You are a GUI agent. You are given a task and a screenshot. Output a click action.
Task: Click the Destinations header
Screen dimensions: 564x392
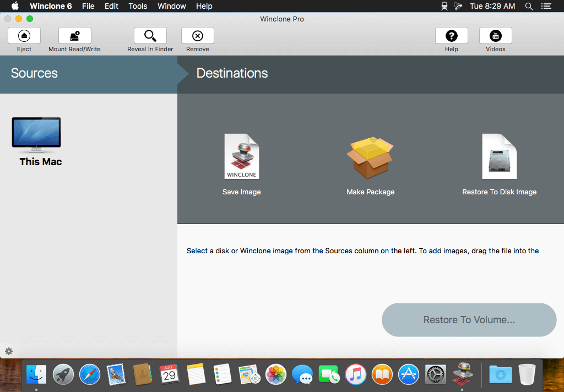click(232, 73)
